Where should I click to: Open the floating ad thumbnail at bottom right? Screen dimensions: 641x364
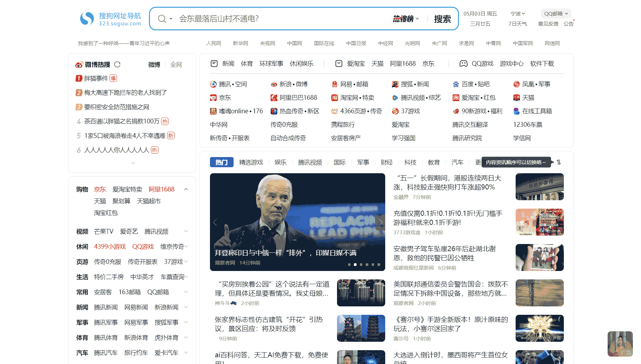620,344
